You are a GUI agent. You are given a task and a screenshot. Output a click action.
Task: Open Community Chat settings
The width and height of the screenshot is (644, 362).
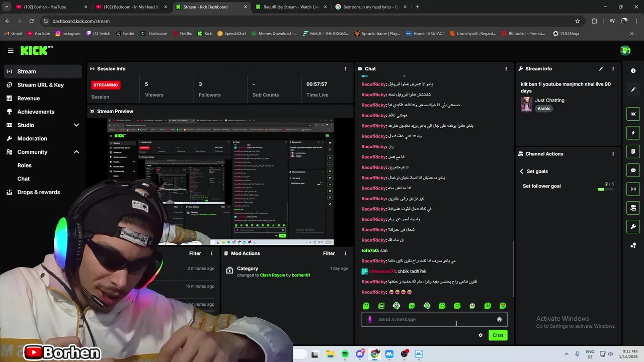point(24,179)
